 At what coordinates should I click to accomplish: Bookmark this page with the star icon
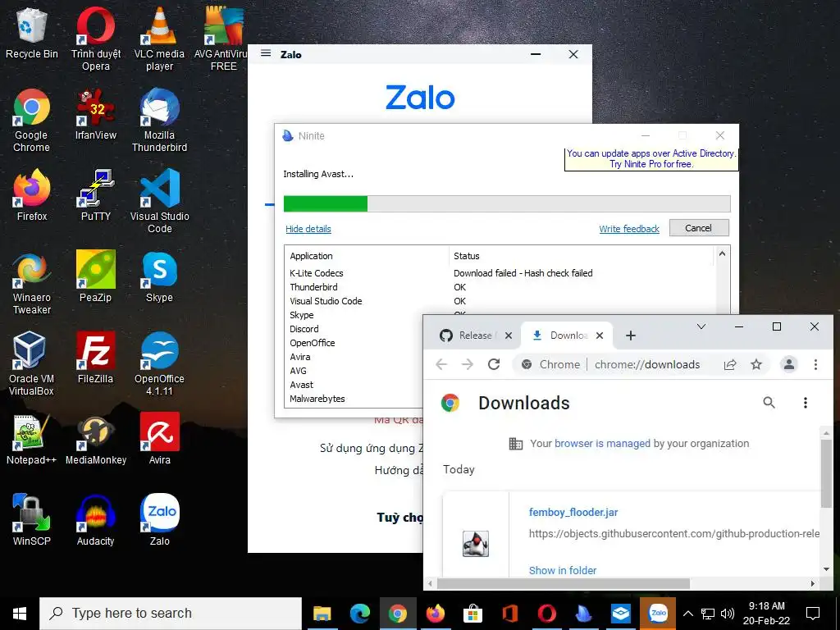click(x=756, y=364)
